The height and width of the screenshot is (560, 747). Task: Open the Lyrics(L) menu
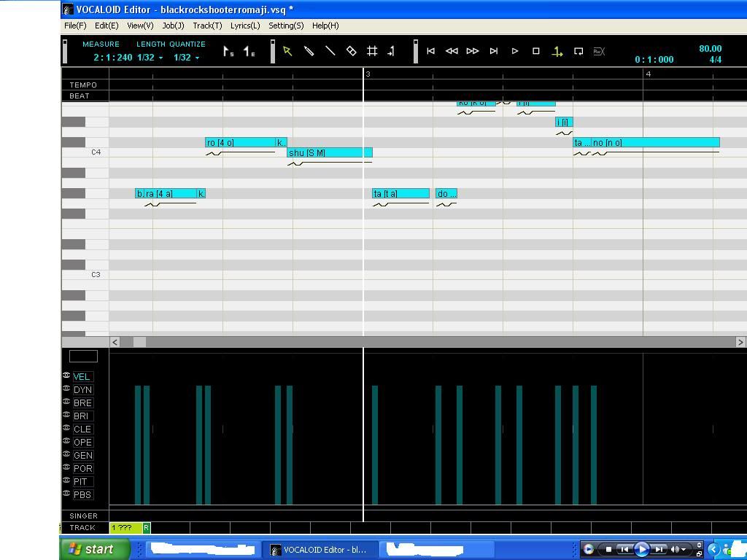pos(245,26)
